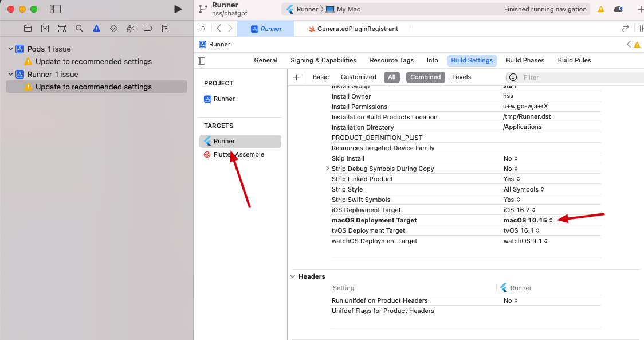Switch to the Info tab
644x340 pixels.
click(432, 60)
